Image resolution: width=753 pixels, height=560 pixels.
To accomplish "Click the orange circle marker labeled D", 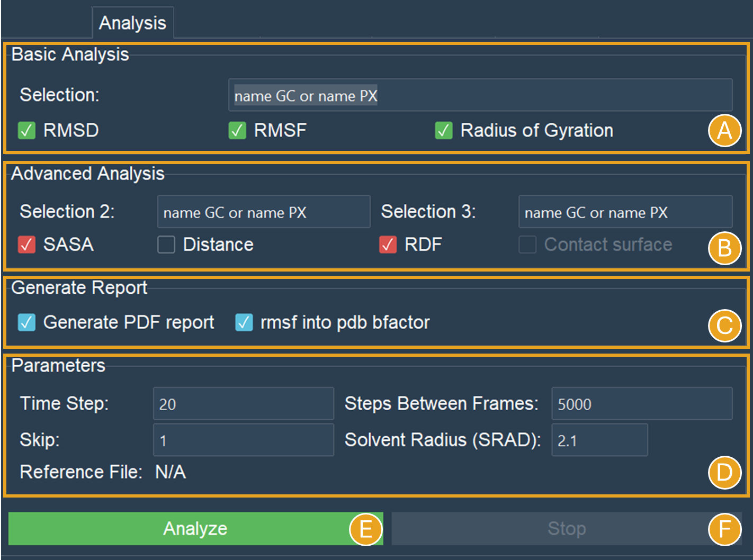I will pos(724,472).
